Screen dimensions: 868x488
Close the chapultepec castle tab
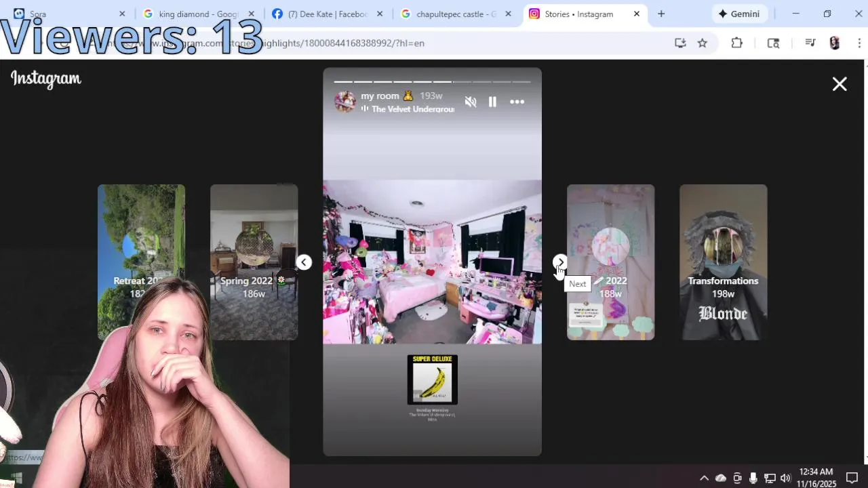pos(508,14)
